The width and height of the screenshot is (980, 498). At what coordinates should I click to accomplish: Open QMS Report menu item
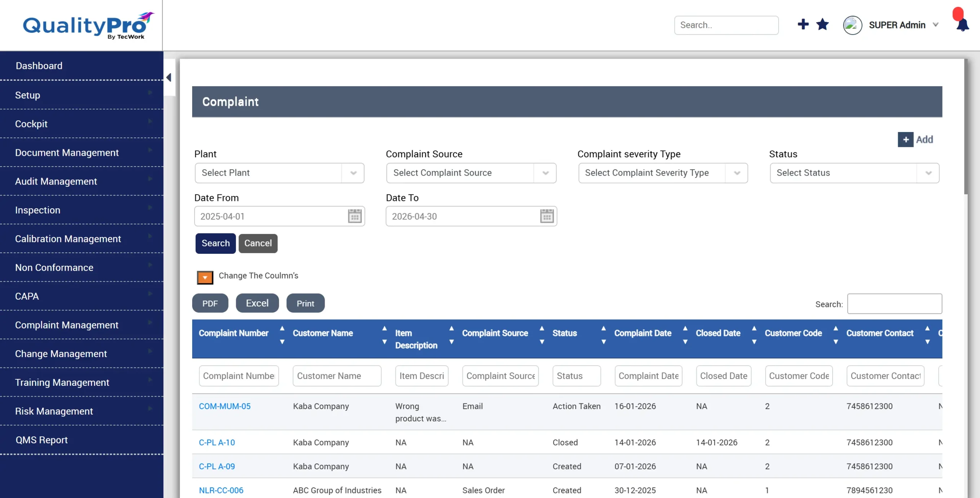click(x=82, y=439)
